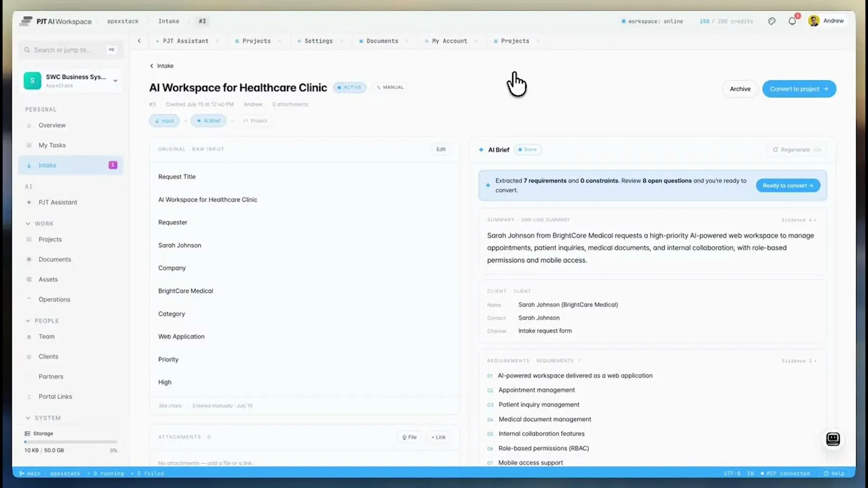868x488 pixels.
Task: Close the Documents tab with its x
Action: click(407, 41)
